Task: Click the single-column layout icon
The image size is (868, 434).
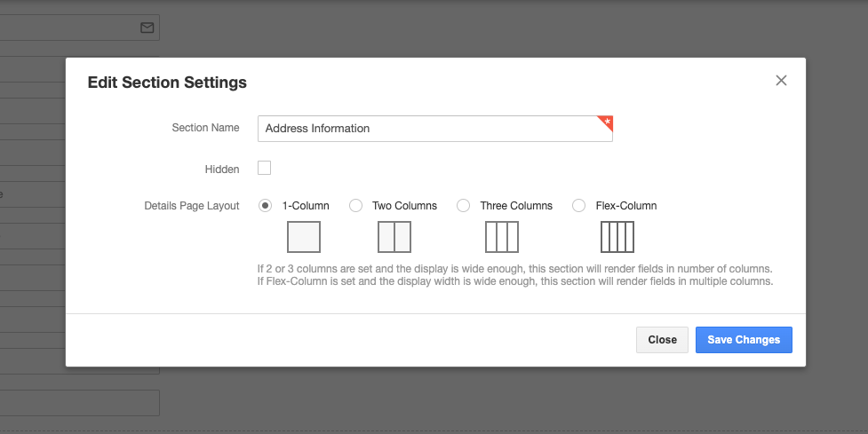Action: click(303, 237)
